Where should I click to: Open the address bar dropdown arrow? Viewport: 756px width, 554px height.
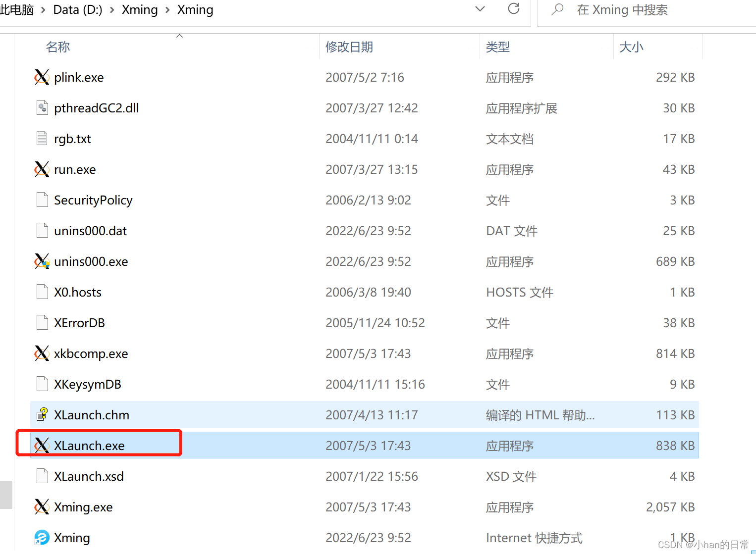(480, 9)
